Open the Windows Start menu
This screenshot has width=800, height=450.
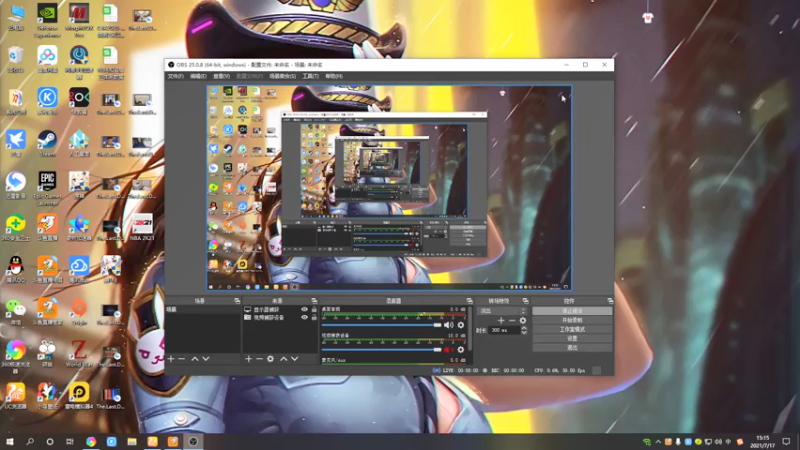10,441
